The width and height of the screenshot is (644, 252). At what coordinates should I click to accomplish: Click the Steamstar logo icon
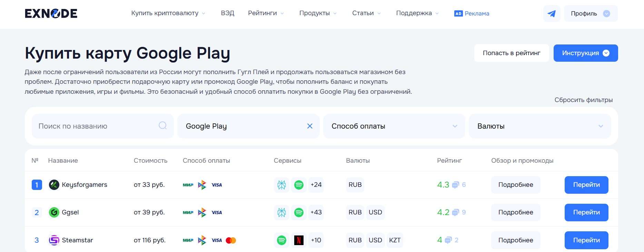[54, 240]
